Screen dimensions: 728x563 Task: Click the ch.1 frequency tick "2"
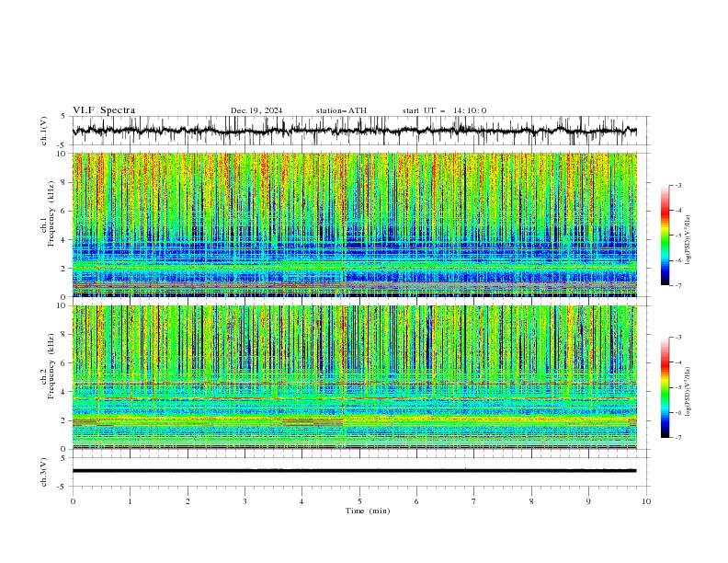pyautogui.click(x=64, y=269)
